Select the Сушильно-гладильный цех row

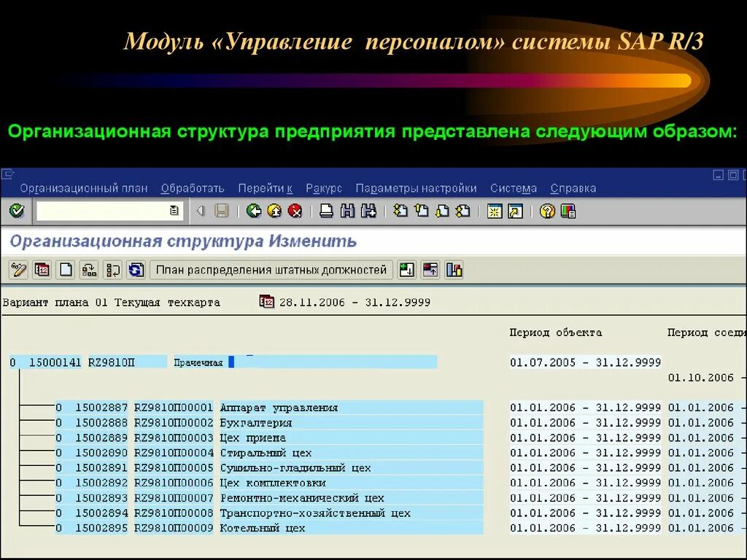click(x=351, y=467)
